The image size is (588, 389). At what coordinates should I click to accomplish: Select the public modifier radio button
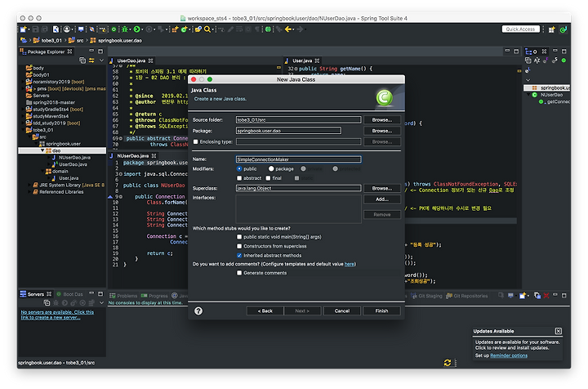click(x=239, y=169)
